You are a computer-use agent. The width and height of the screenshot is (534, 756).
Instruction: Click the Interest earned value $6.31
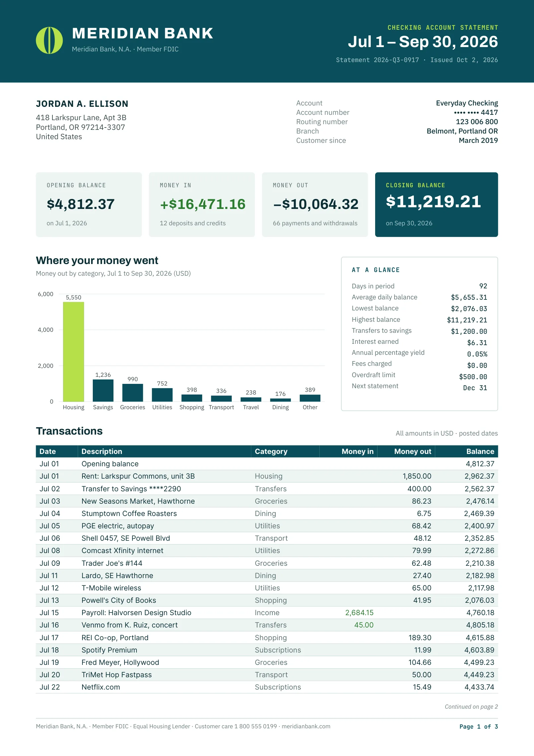(x=477, y=343)
